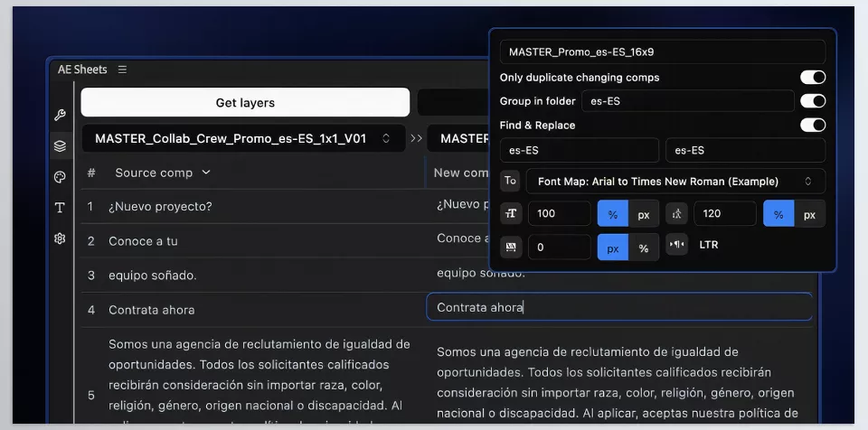Screen dimensions: 868x430
Task: Click the tracking icon beside 0
Action: tap(511, 247)
